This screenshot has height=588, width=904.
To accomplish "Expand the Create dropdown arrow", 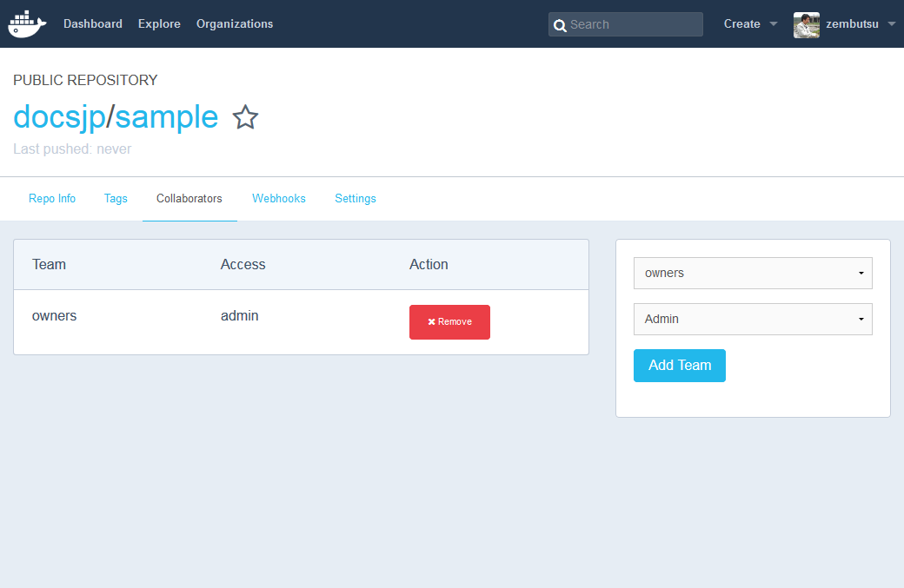I will point(774,24).
